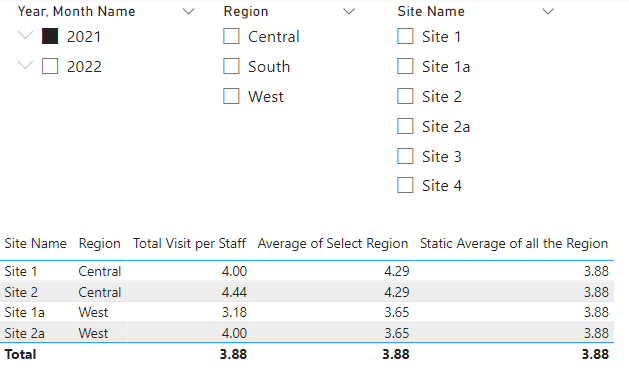The width and height of the screenshot is (629, 368).
Task: Click the 3.18 visit per staff value
Action: pyautogui.click(x=234, y=312)
